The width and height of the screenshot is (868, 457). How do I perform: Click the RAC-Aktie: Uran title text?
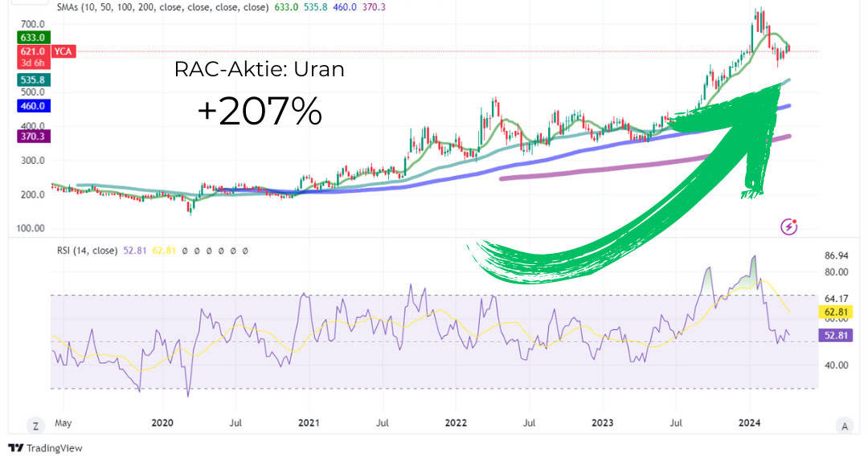pos(259,70)
